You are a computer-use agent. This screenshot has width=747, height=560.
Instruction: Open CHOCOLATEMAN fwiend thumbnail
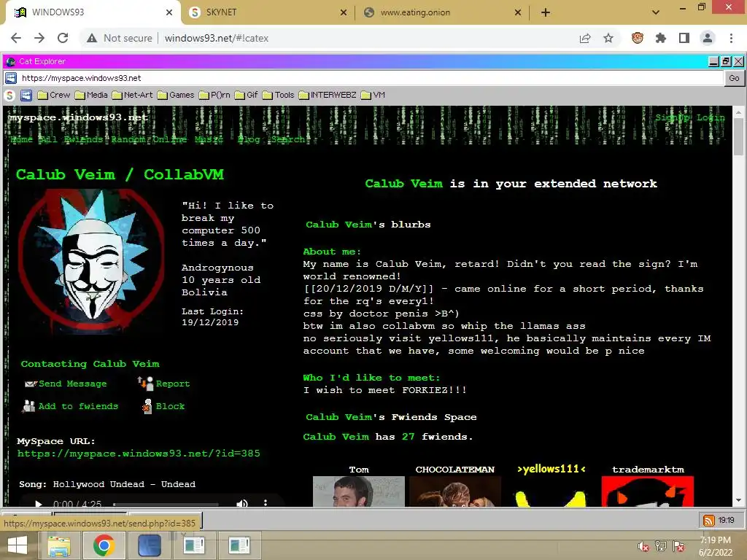[x=455, y=491]
